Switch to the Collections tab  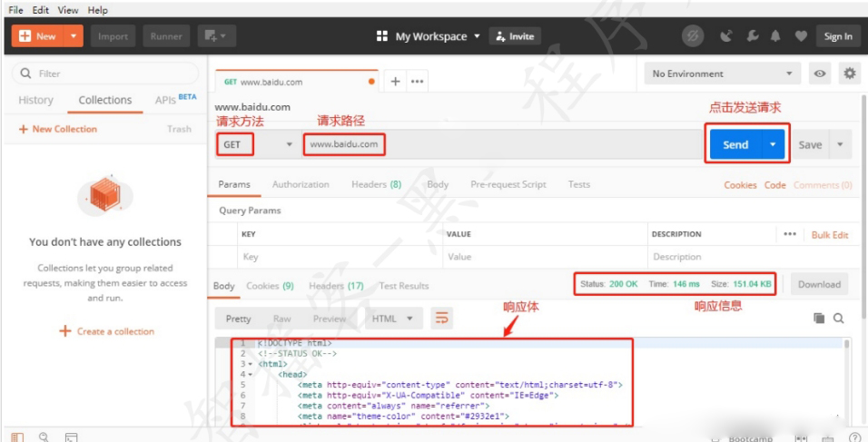click(x=105, y=100)
